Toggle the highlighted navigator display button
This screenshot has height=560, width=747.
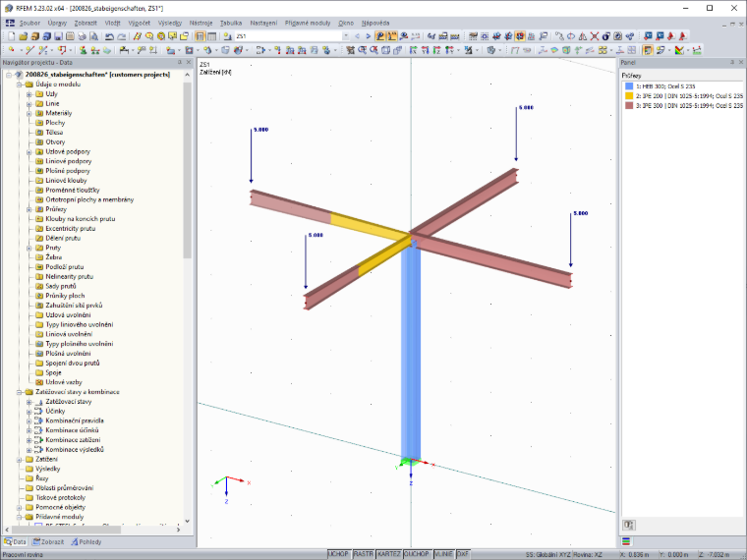click(x=201, y=36)
